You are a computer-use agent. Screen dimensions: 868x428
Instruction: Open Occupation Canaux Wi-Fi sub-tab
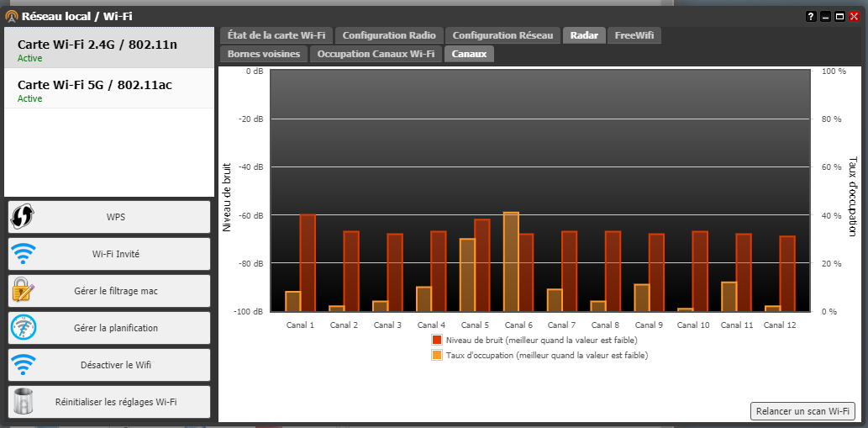point(376,54)
